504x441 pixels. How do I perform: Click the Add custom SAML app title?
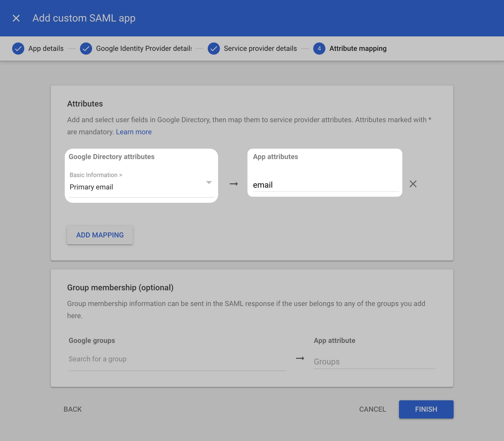point(84,18)
